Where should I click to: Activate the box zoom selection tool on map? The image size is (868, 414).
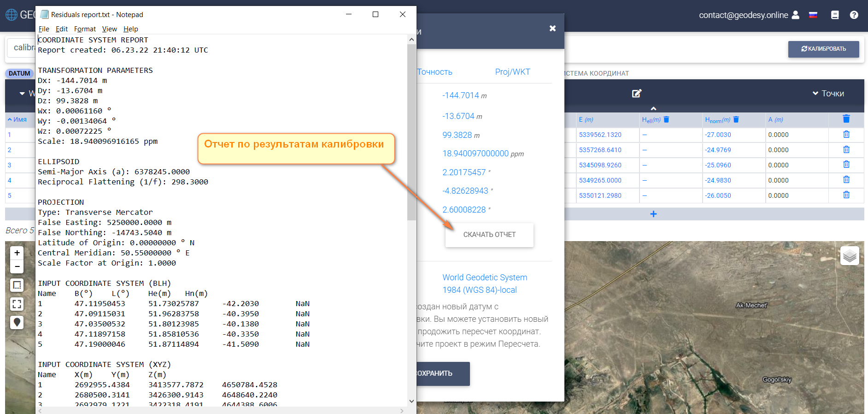point(17,285)
